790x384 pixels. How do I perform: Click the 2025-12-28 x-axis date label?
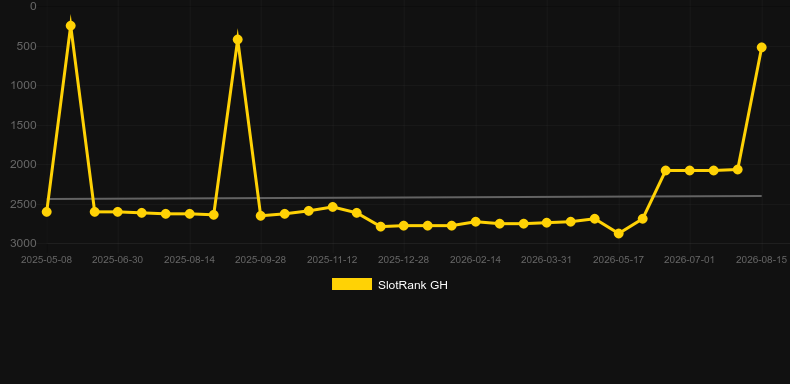pyautogui.click(x=404, y=260)
